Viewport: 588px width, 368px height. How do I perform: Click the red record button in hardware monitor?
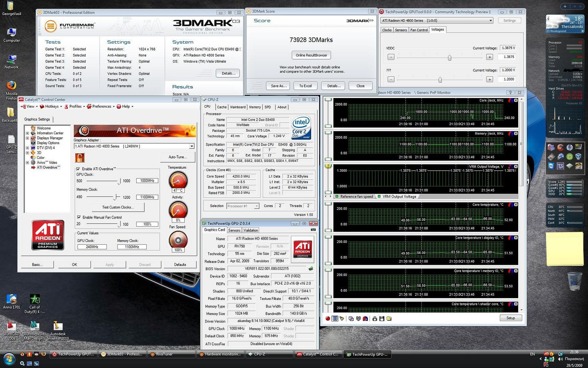(x=328, y=319)
